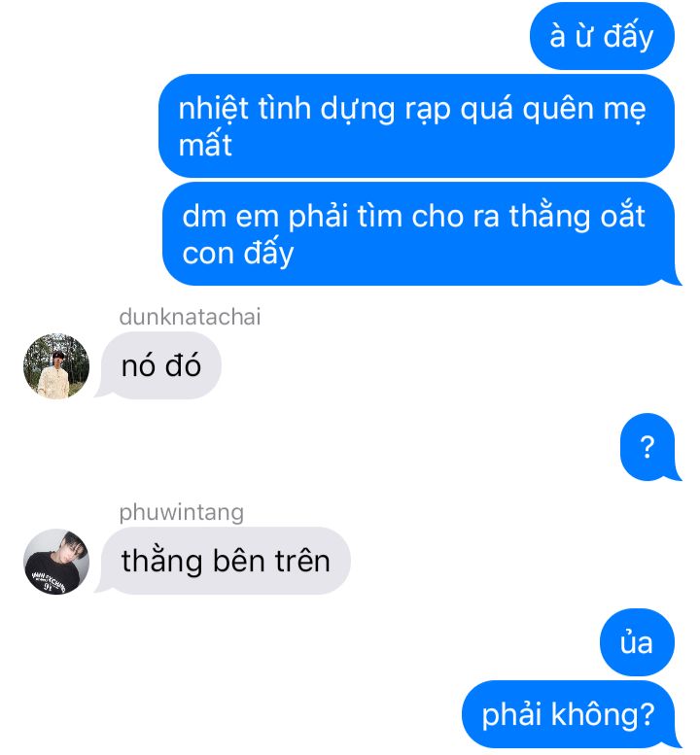Open the dunknatachai sender name label
Screen dimensions: 700x755
(x=190, y=317)
